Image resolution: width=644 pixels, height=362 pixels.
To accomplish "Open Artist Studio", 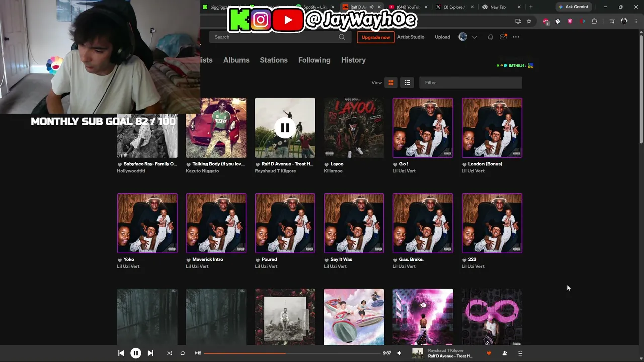I will coord(411,37).
